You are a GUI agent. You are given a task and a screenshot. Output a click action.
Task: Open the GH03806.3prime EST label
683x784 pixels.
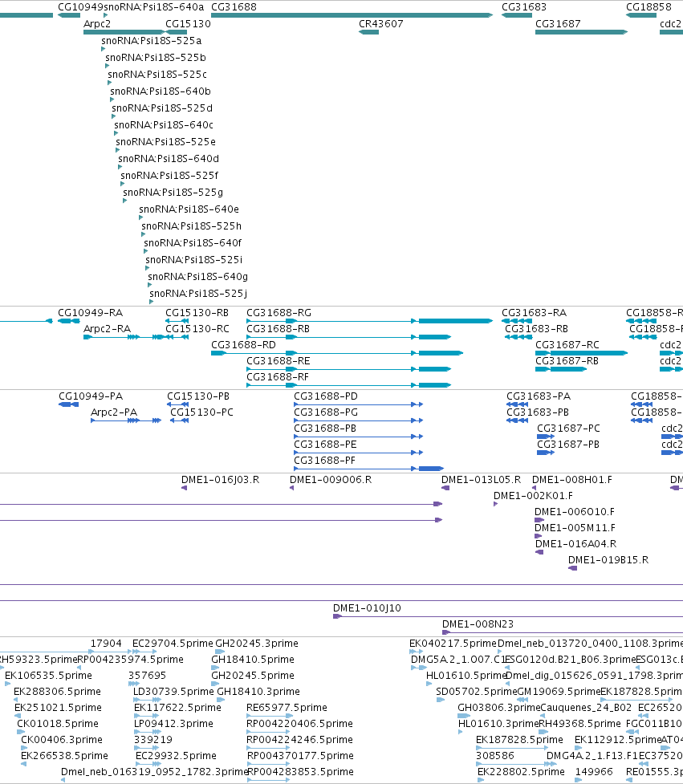(x=499, y=708)
